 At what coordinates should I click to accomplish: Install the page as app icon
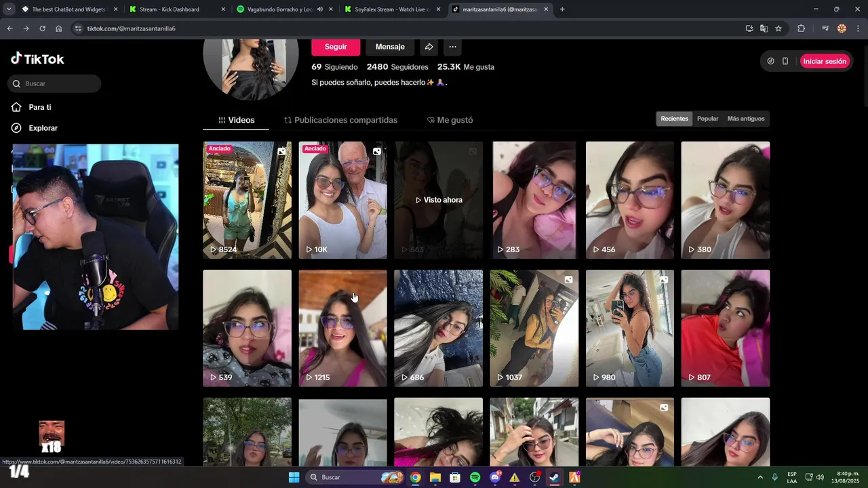click(749, 28)
